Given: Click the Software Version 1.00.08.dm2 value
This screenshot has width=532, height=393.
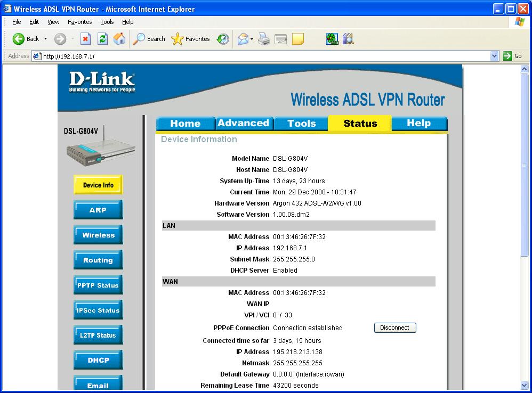Looking at the screenshot, I should [291, 214].
